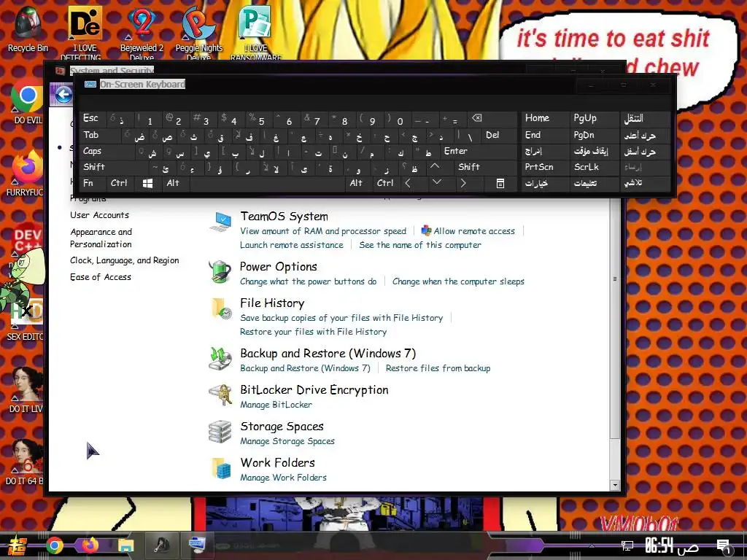Image resolution: width=747 pixels, height=560 pixels.
Task: Click Manage Work Folders link
Action: 284,478
